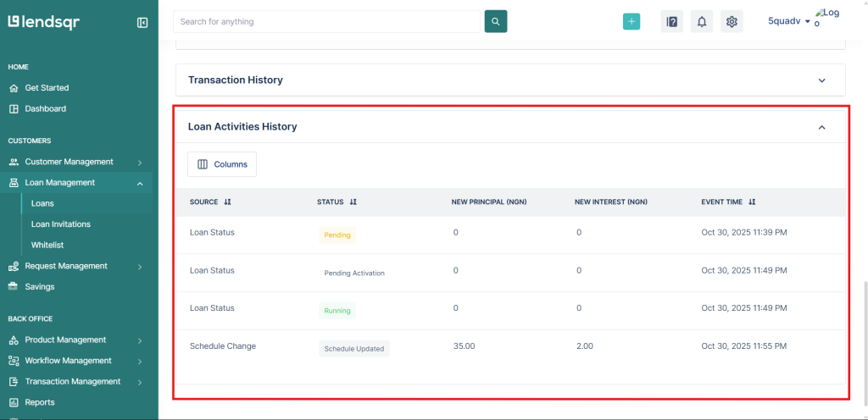Expand the Customer Management submenu arrow
The height and width of the screenshot is (420, 868).
pyautogui.click(x=140, y=163)
